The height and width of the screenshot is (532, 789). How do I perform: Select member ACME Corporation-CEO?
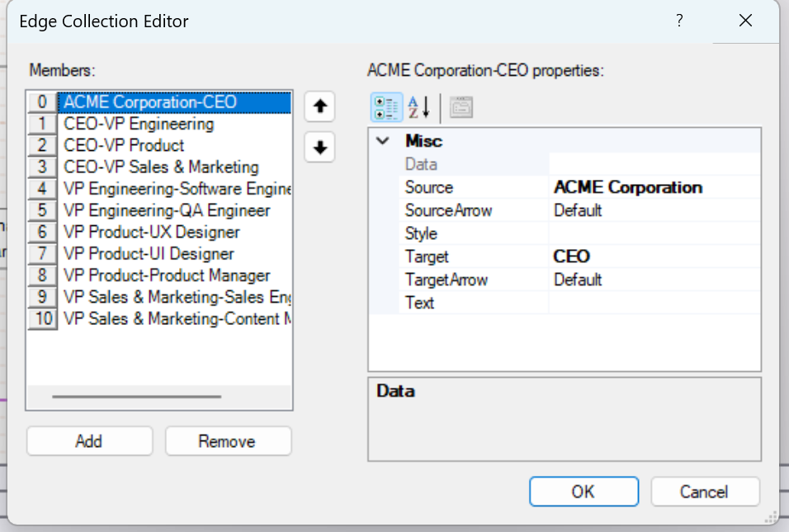[175, 102]
